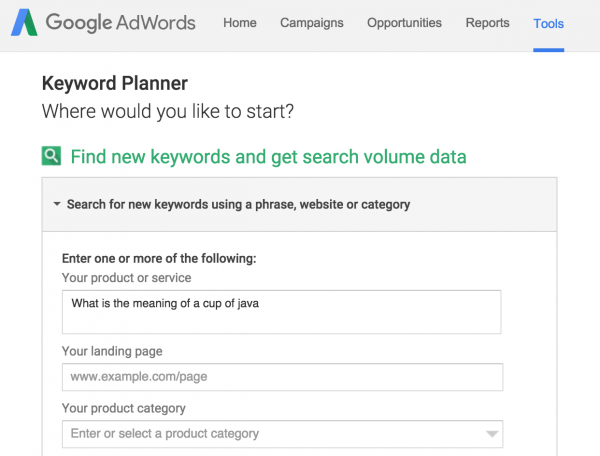Click the 'Your product or service' label
The width and height of the screenshot is (600, 456).
(x=127, y=278)
